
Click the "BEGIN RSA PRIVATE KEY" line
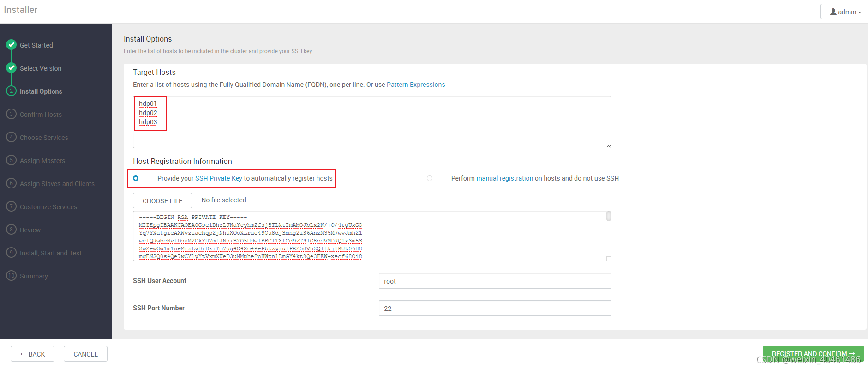pos(193,217)
